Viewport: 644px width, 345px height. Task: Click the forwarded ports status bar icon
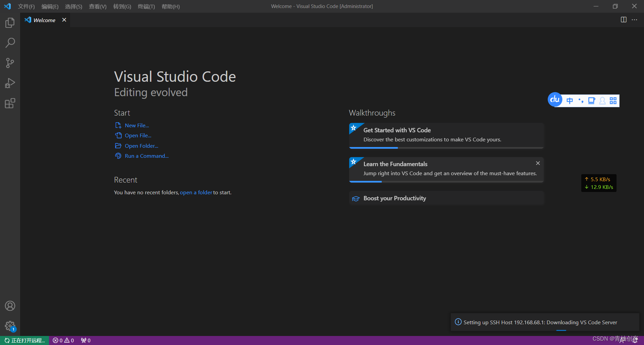pyautogui.click(x=86, y=340)
